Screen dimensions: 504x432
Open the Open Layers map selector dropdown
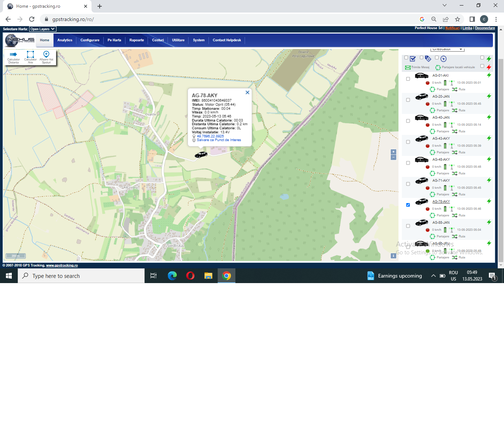point(42,29)
